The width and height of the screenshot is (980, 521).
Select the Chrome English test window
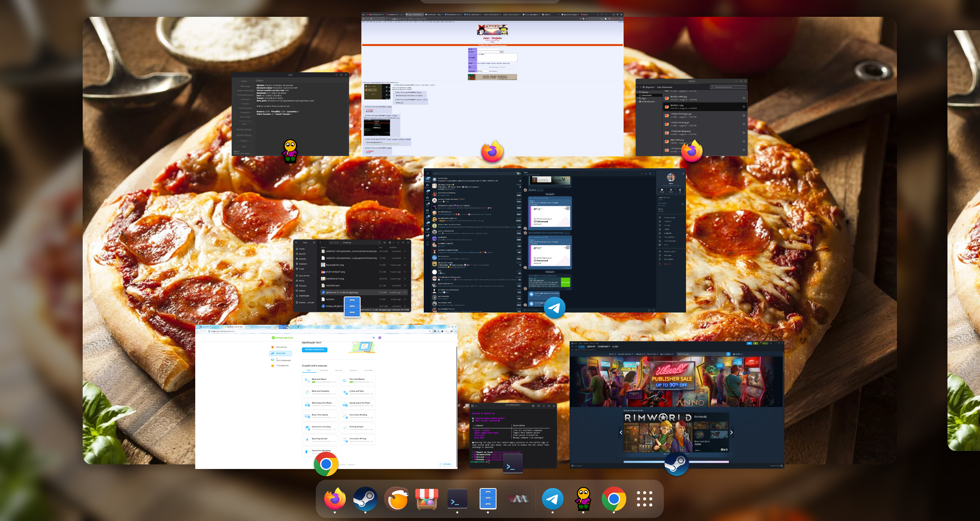click(x=326, y=397)
